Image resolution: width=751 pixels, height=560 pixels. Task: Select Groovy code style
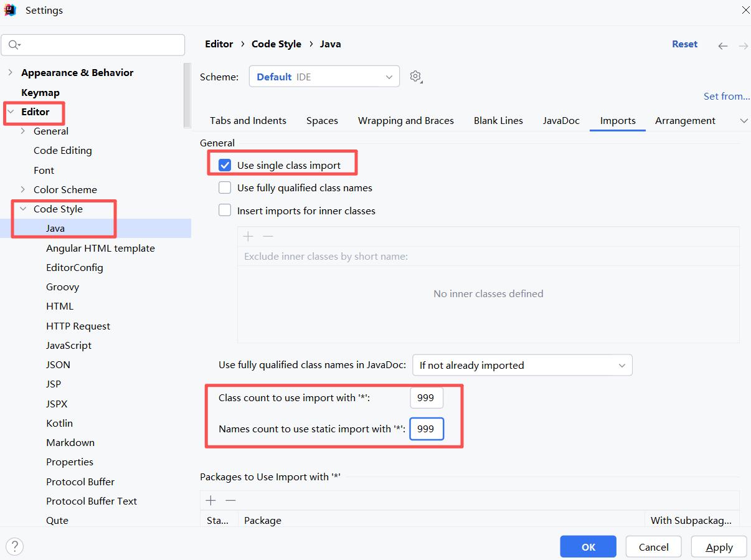pos(62,287)
